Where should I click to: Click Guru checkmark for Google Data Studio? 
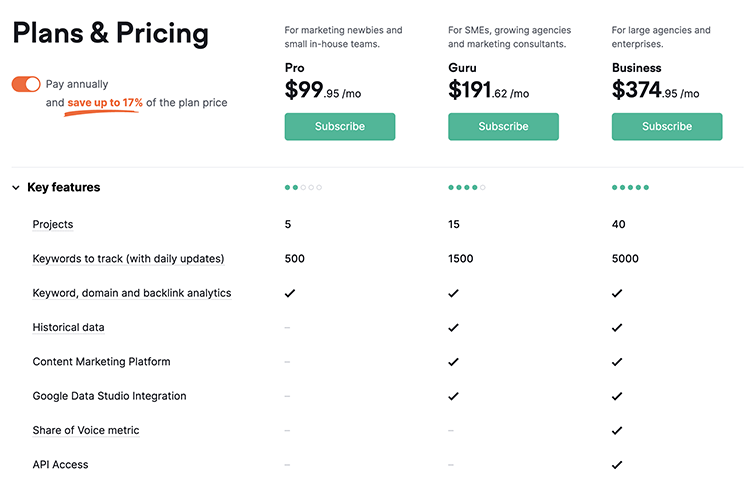coord(453,396)
